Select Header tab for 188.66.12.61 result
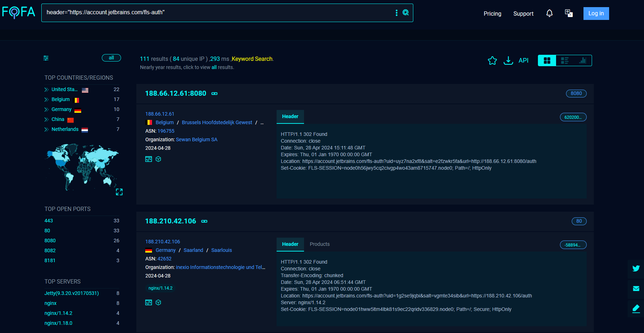 click(x=290, y=116)
